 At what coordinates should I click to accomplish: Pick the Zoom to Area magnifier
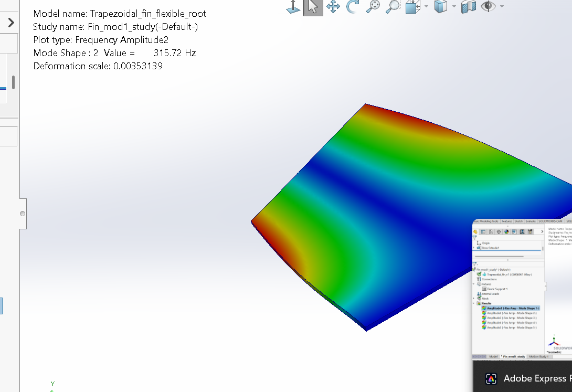point(393,7)
